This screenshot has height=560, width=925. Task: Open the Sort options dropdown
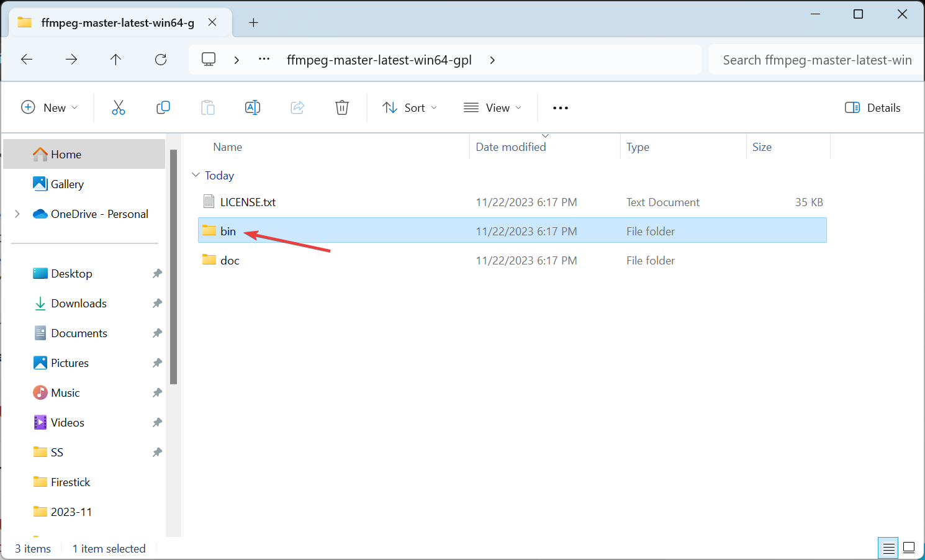[x=410, y=107]
